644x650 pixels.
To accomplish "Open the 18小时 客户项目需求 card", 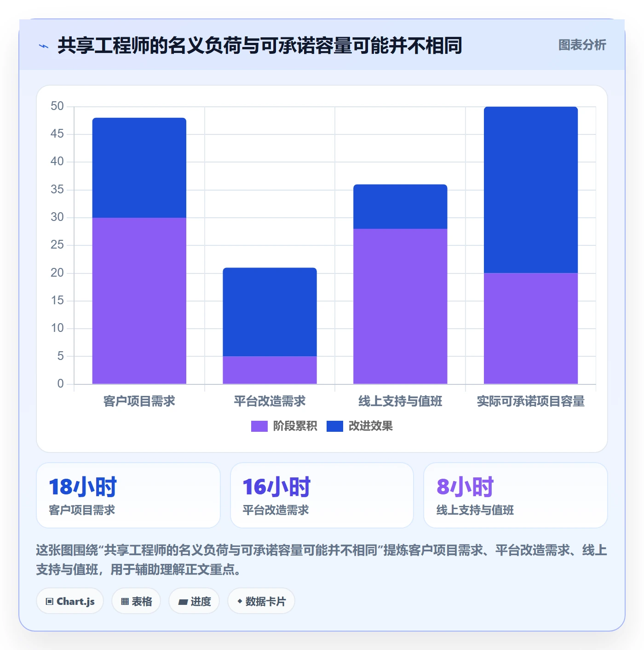I will click(128, 495).
